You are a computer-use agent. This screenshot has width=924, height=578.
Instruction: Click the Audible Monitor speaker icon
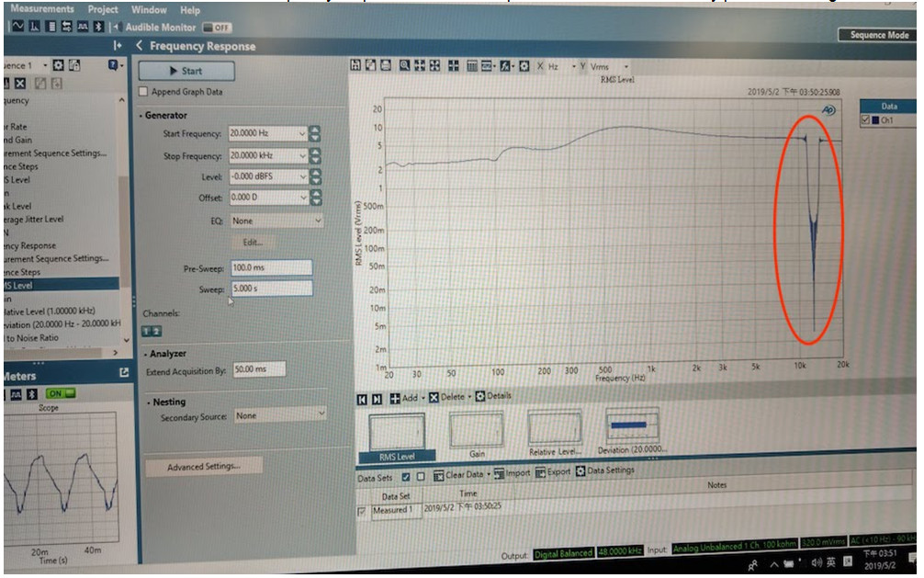tap(117, 28)
